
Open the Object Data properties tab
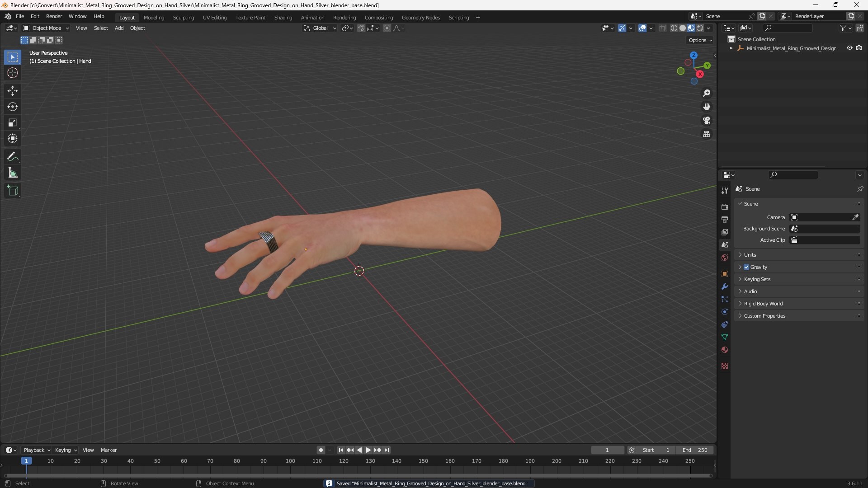(725, 337)
